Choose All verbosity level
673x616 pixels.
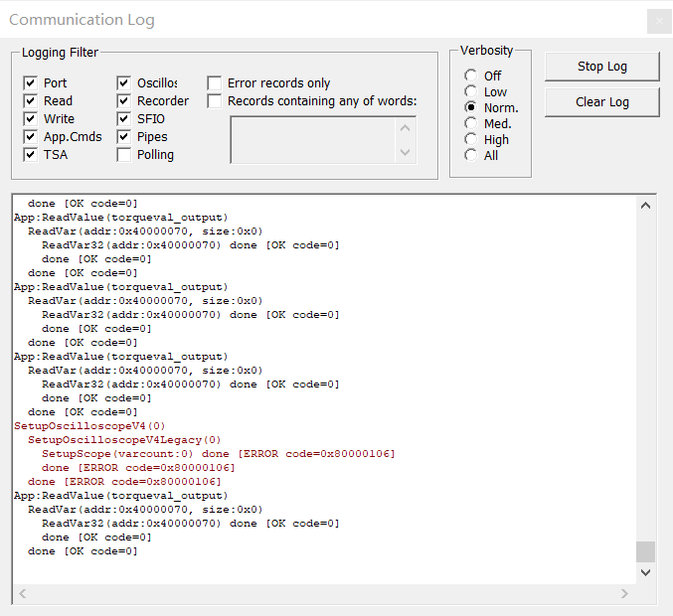pos(470,155)
